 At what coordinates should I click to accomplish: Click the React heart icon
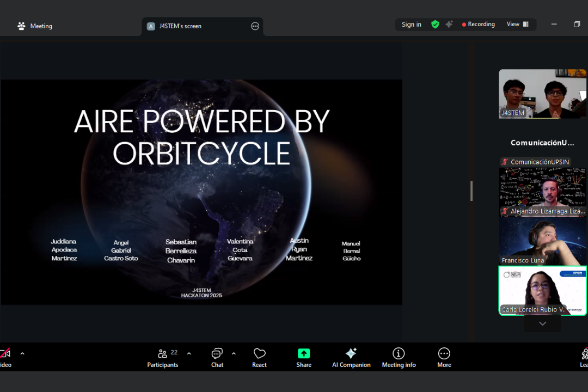tap(259, 358)
